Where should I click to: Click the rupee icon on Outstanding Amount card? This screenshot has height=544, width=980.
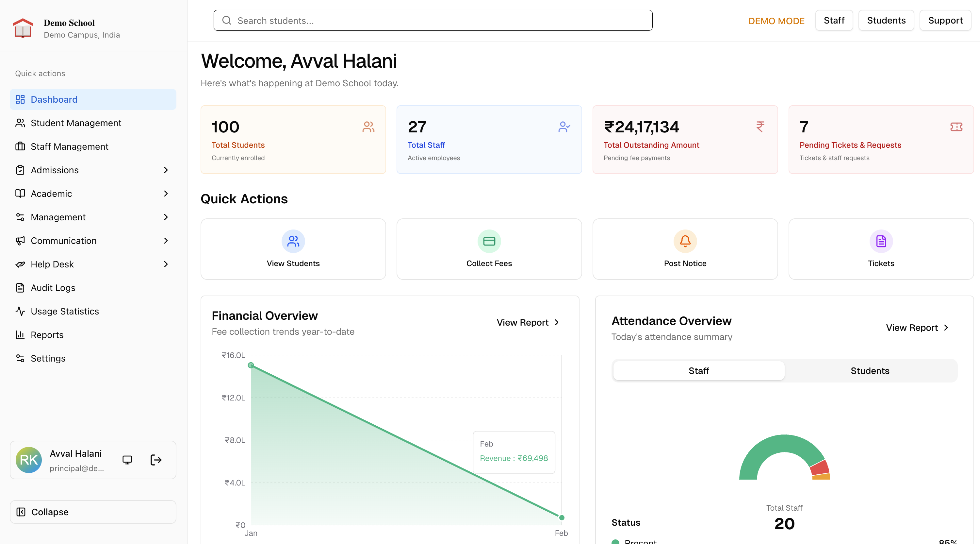tap(760, 127)
